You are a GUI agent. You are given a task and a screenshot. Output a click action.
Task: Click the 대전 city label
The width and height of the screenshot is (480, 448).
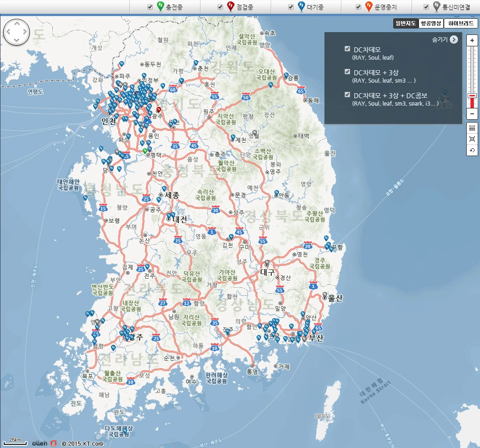pyautogui.click(x=180, y=219)
